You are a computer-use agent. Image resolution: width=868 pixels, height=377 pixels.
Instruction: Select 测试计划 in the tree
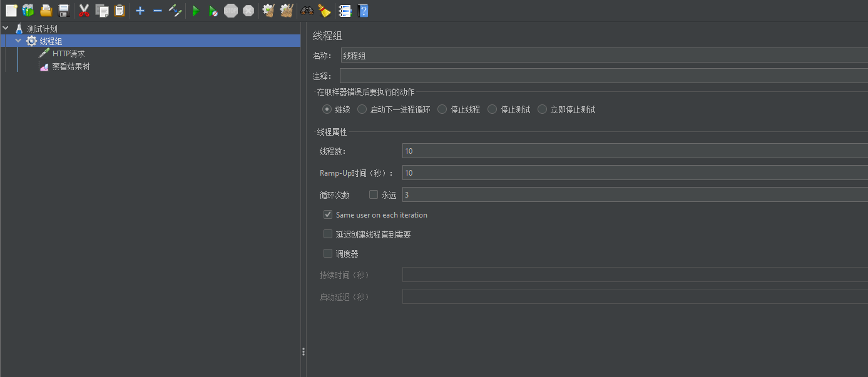[x=42, y=29]
